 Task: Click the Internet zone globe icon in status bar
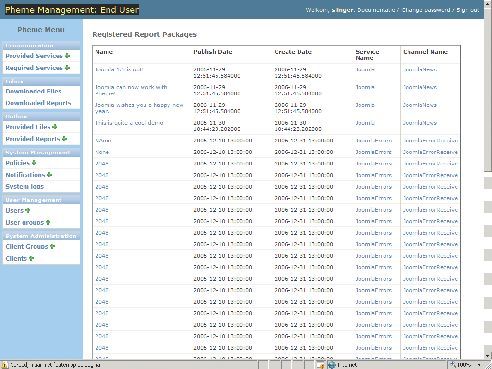(x=332, y=365)
